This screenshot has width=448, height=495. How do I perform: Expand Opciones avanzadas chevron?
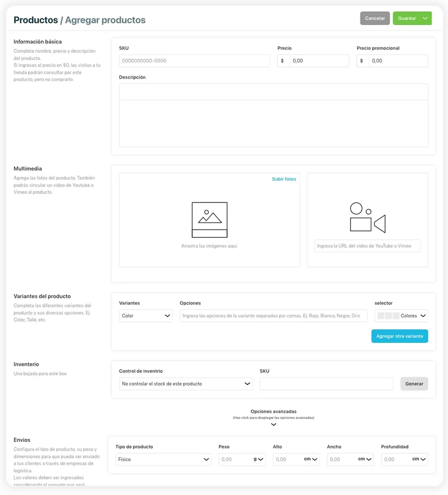tap(273, 424)
